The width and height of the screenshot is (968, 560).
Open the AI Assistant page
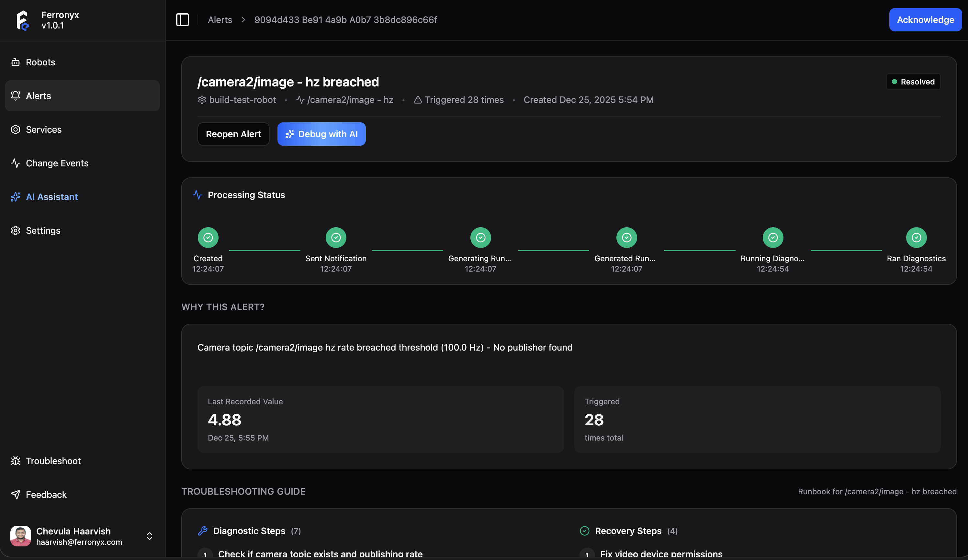pyautogui.click(x=51, y=197)
